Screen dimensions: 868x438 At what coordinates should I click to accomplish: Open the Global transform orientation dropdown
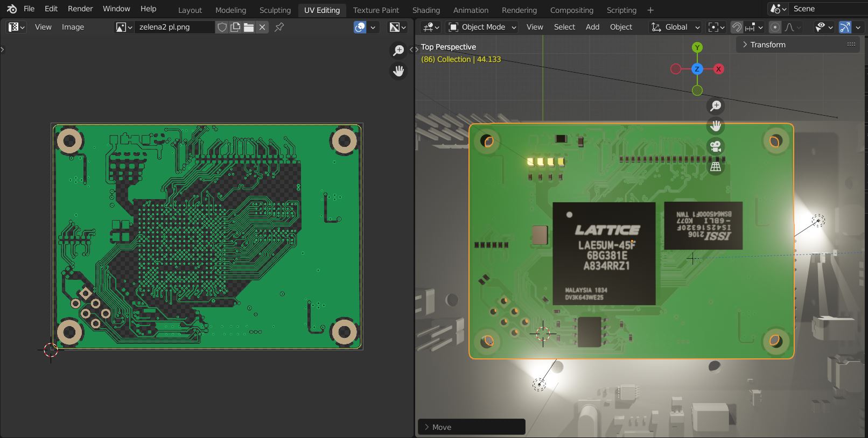(675, 27)
